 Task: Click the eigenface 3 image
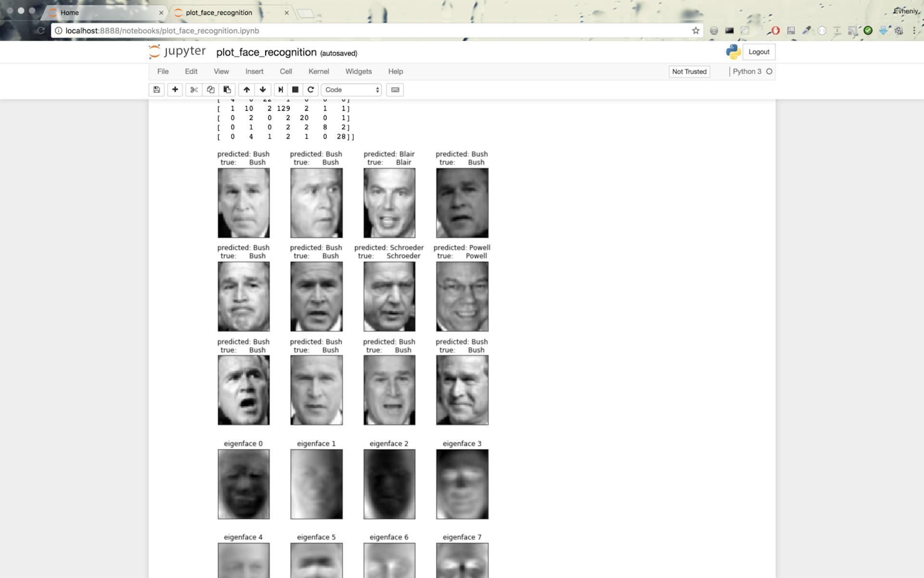462,484
